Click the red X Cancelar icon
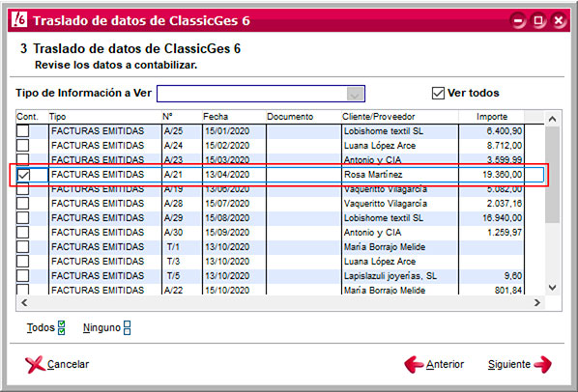 tap(35, 364)
